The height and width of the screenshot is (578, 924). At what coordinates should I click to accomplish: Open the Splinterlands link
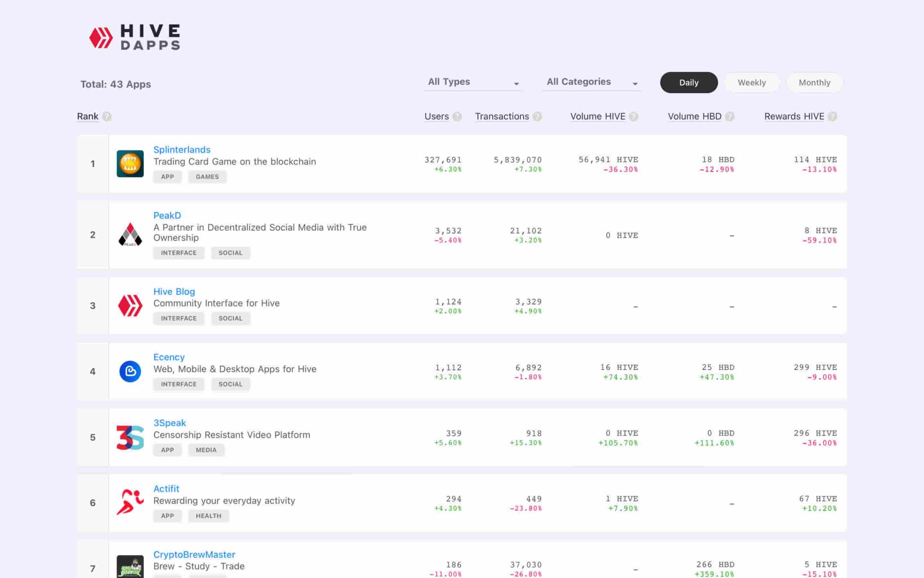(182, 149)
